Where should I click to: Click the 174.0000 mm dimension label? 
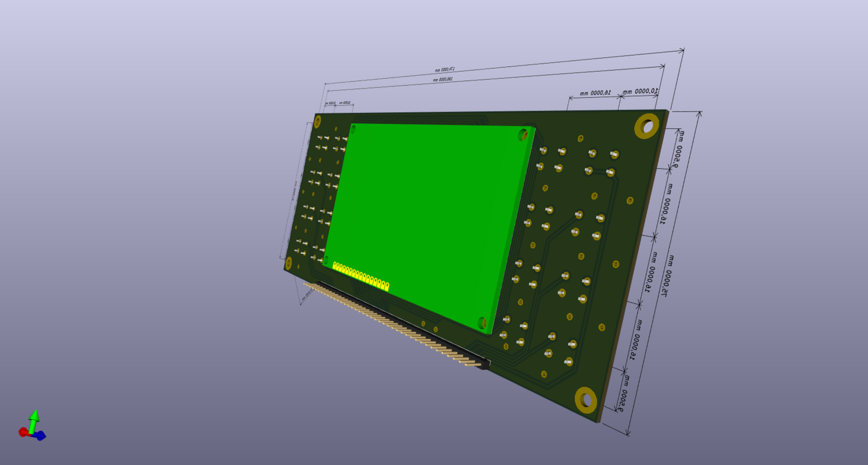446,70
